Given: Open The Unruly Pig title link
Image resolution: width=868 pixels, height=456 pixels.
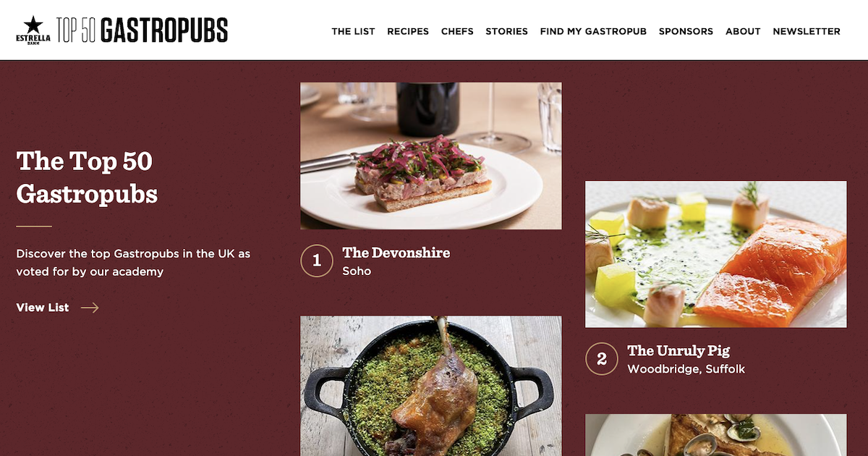Looking at the screenshot, I should click(678, 351).
